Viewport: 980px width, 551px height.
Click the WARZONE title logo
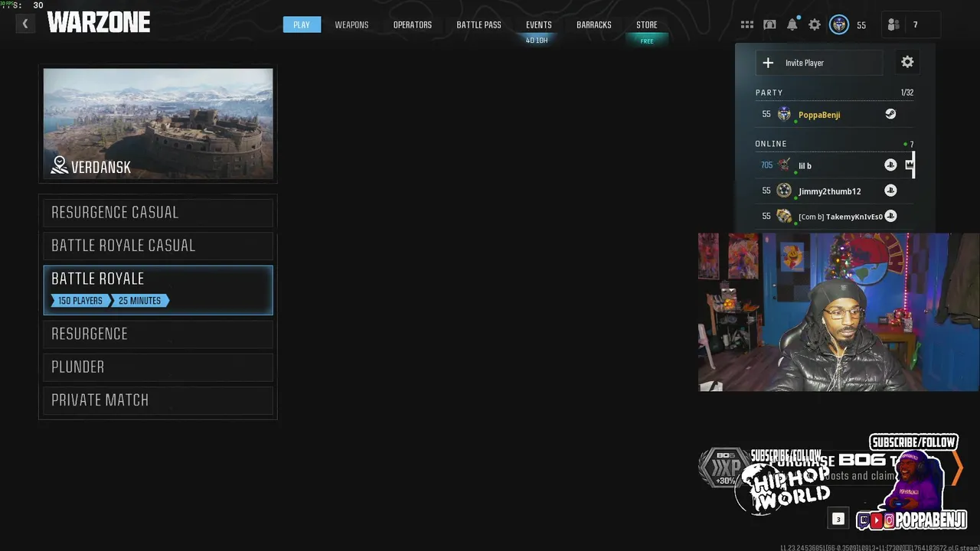click(x=99, y=23)
